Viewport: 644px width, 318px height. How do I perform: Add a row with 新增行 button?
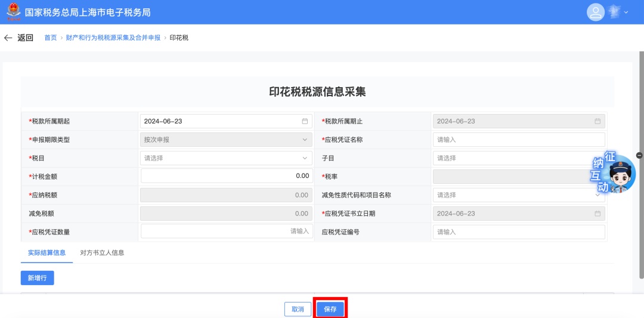click(37, 278)
